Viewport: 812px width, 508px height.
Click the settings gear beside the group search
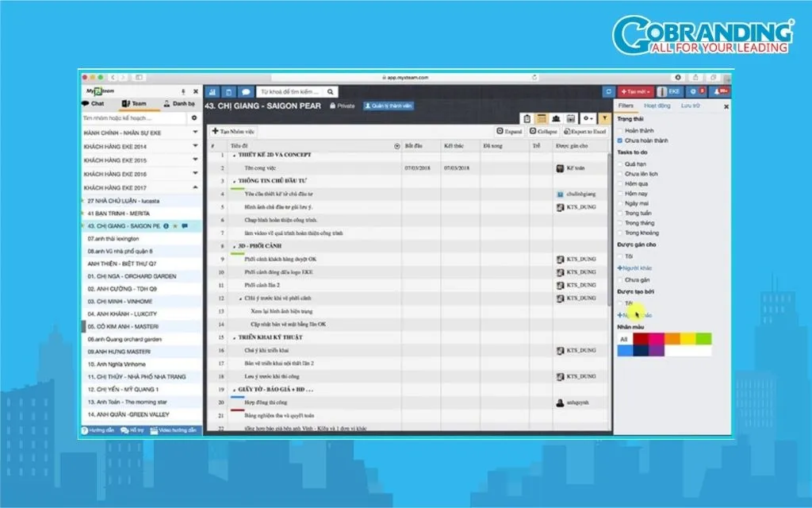(x=194, y=118)
